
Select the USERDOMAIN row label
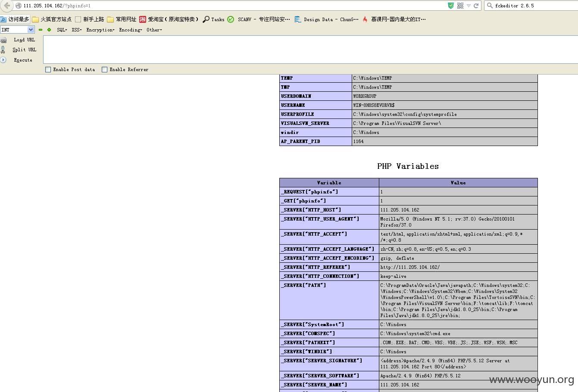(x=316, y=96)
